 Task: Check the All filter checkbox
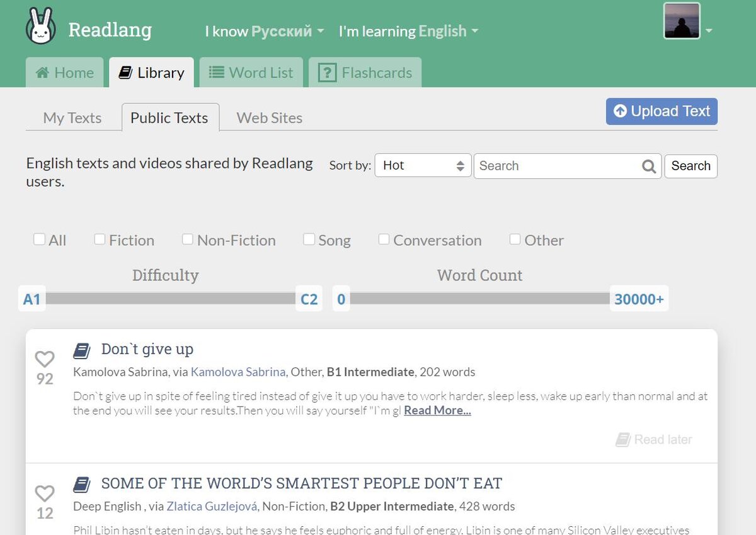pos(39,239)
